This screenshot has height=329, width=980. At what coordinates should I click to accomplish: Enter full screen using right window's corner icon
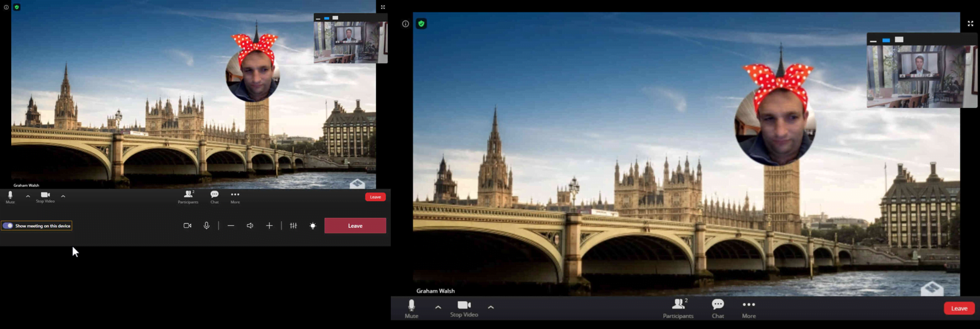click(x=971, y=24)
